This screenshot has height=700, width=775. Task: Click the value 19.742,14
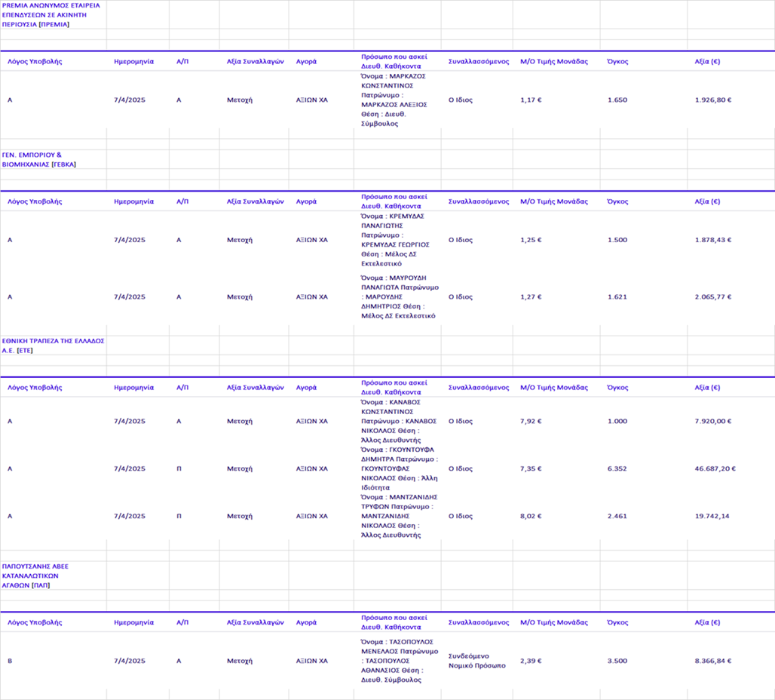(x=711, y=516)
